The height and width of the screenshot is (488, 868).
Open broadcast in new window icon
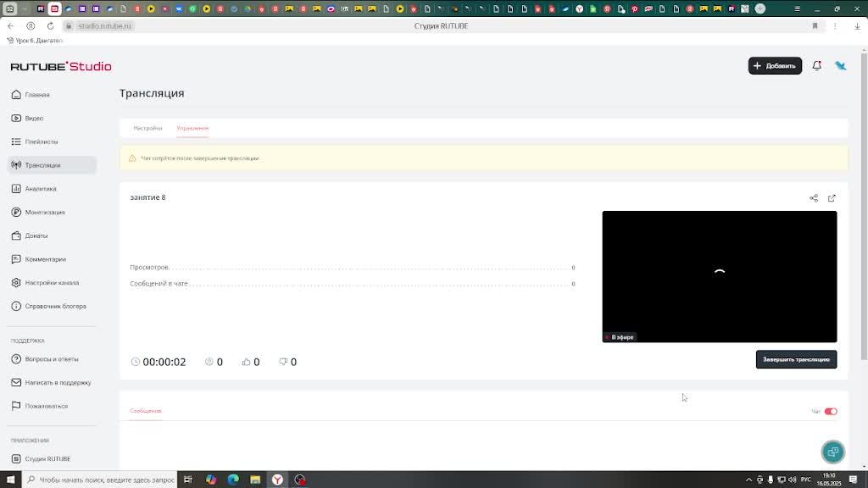pos(832,198)
